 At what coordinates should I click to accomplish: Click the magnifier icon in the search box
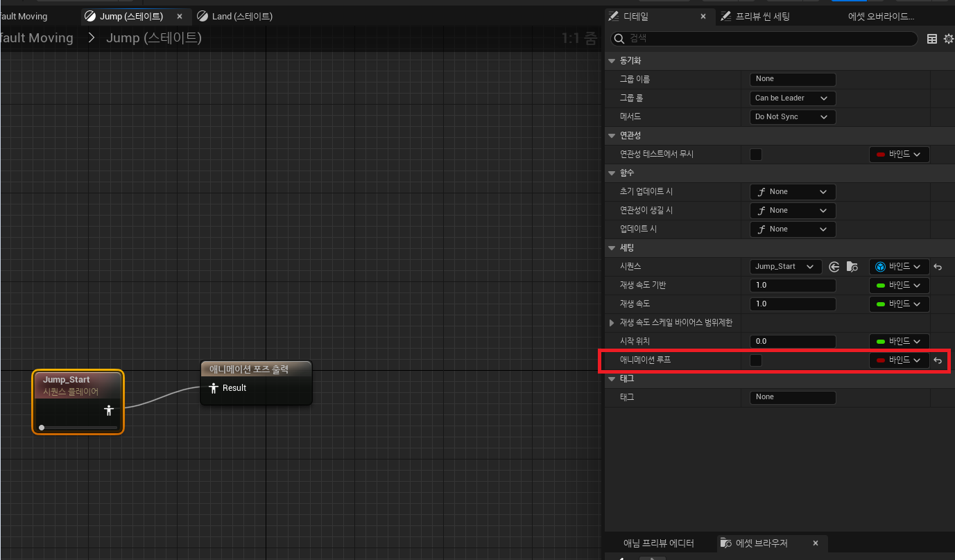click(621, 39)
